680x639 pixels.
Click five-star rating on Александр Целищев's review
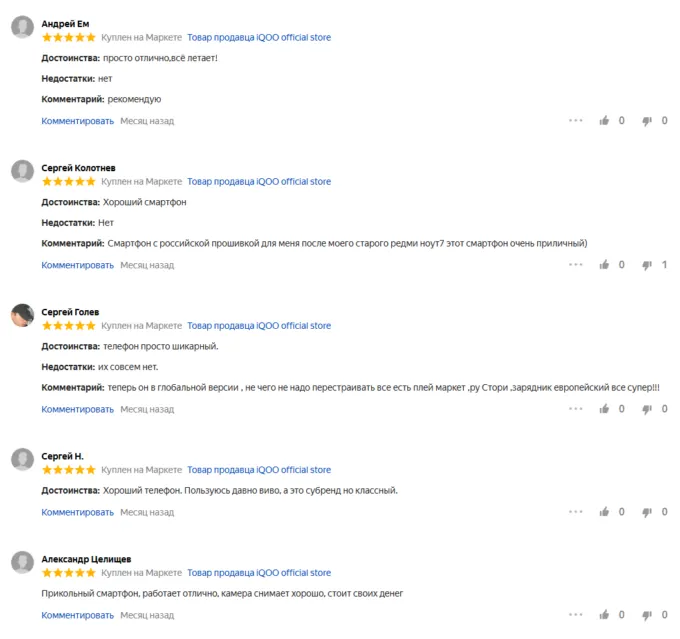click(69, 573)
